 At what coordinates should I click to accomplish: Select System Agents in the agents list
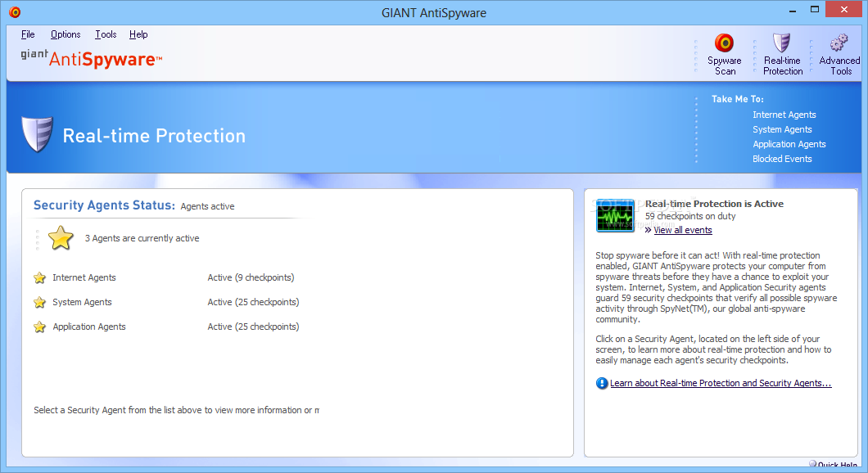[x=82, y=302]
